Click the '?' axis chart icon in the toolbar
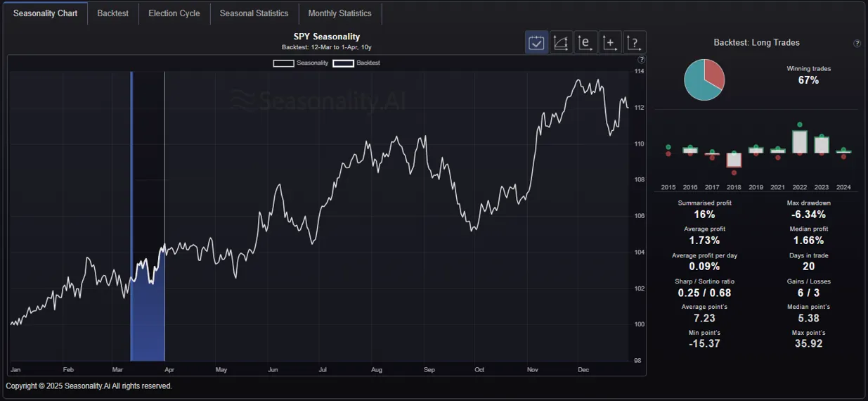The image size is (868, 401). 635,42
